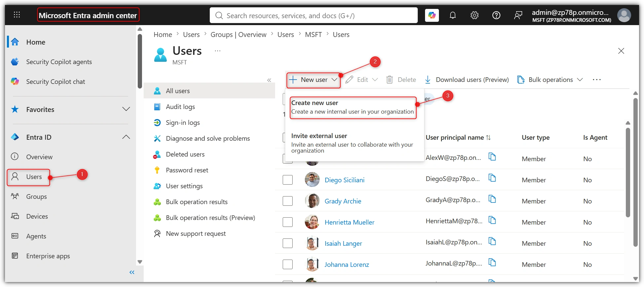
Task: Open the Copilot icon in header
Action: 432,15
